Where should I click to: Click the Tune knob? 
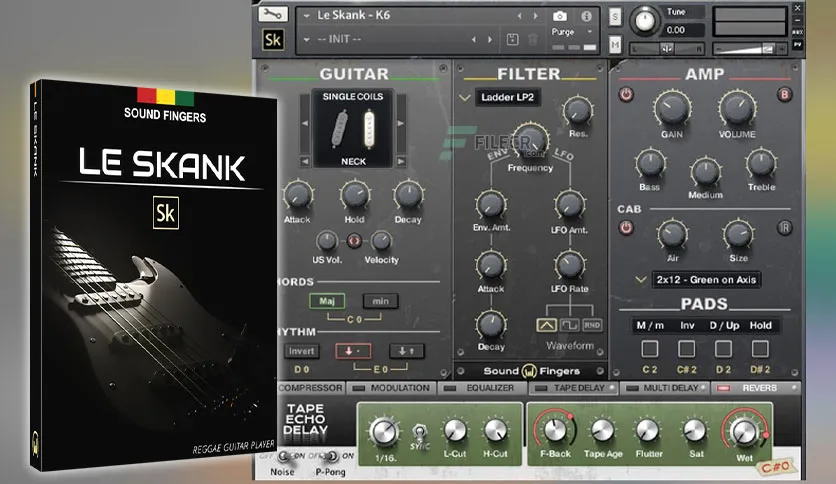[x=645, y=21]
